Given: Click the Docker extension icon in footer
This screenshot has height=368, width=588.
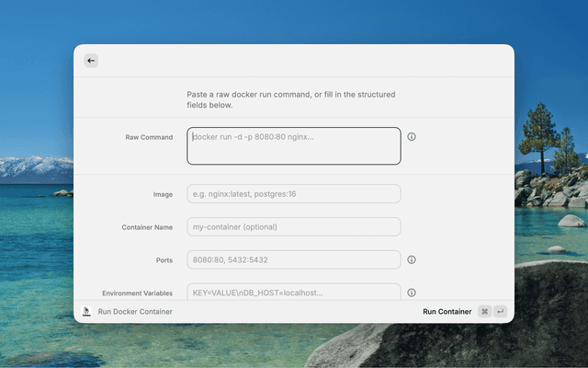Looking at the screenshot, I should [86, 312].
